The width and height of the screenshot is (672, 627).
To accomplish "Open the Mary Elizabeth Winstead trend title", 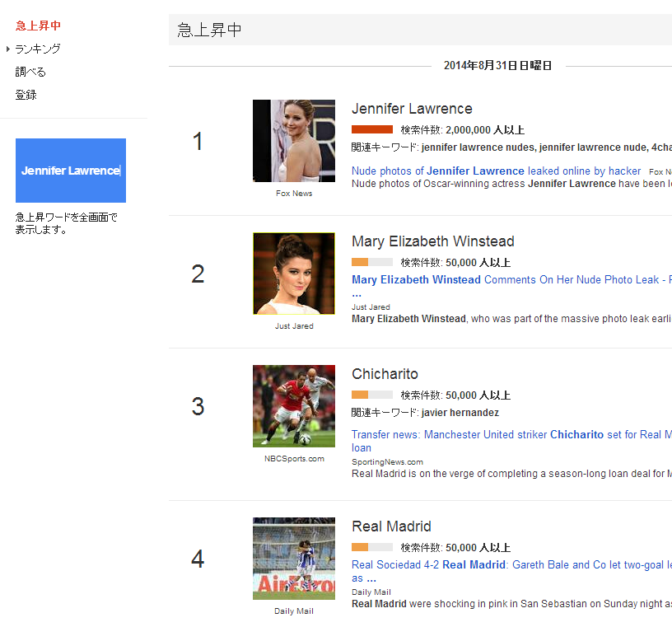I will [x=433, y=241].
